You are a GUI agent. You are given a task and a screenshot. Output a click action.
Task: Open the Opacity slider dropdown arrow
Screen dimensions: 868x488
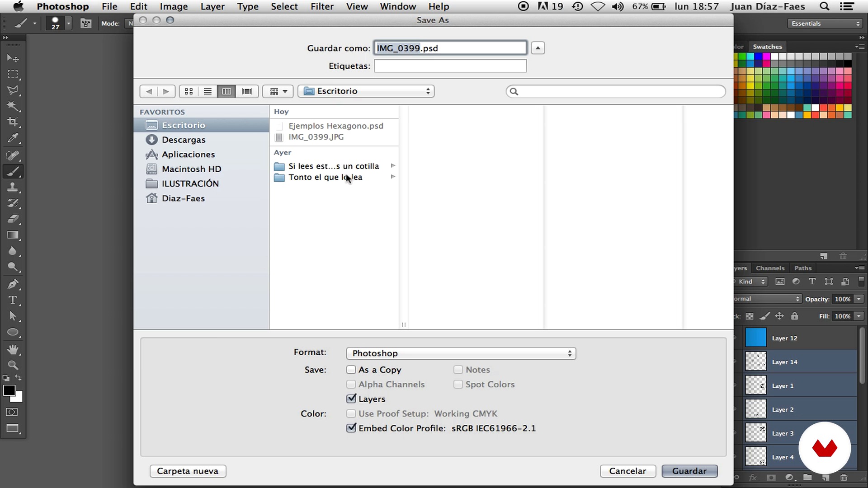[x=859, y=299]
